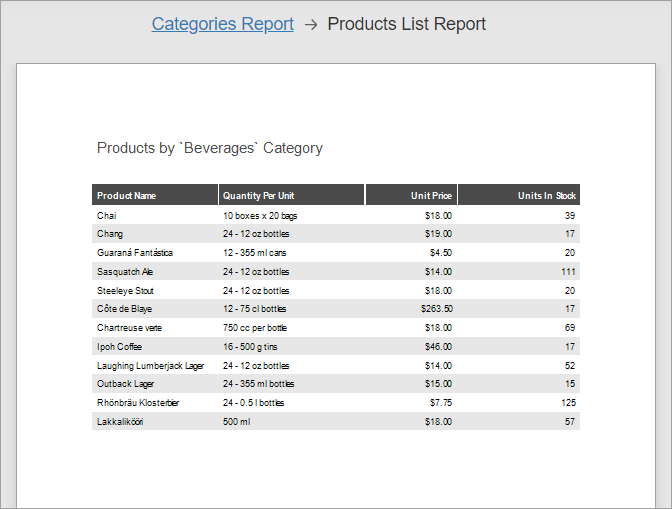
Task: Select the Ipoh Coffee product cell
Action: (120, 347)
